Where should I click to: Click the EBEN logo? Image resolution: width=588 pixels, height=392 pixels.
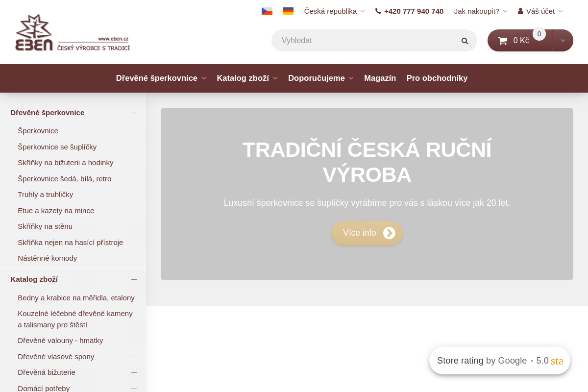click(73, 32)
